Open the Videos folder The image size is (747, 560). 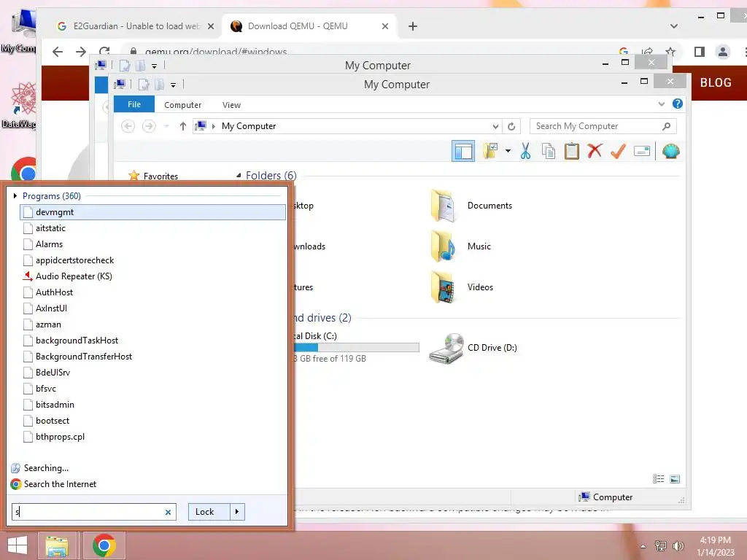tap(462, 287)
